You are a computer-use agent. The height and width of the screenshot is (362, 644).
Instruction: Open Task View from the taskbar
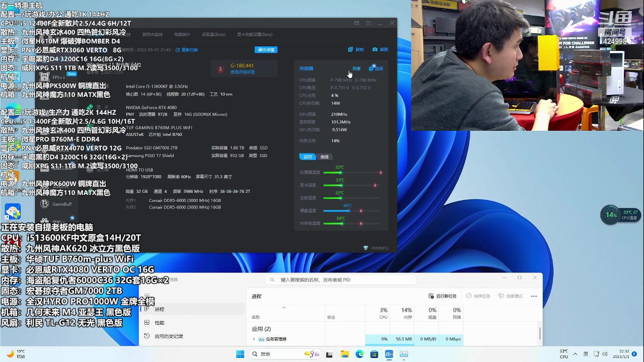tap(330, 354)
